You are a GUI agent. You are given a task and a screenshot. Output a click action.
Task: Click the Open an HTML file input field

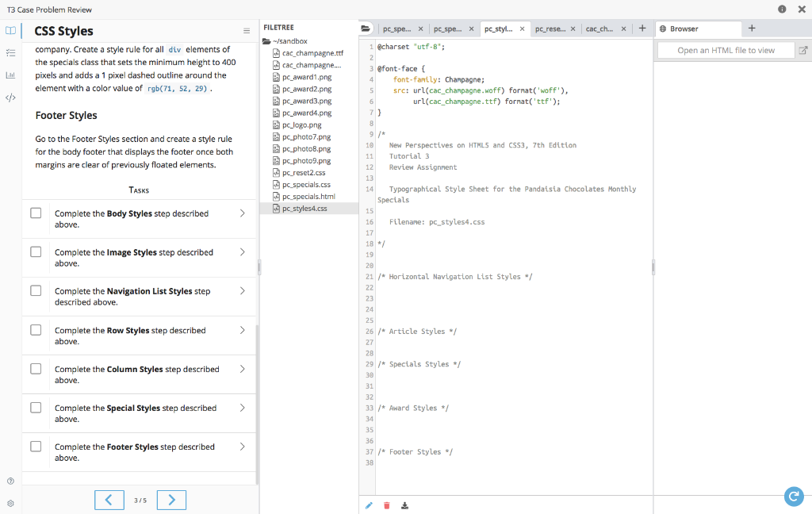(x=726, y=50)
